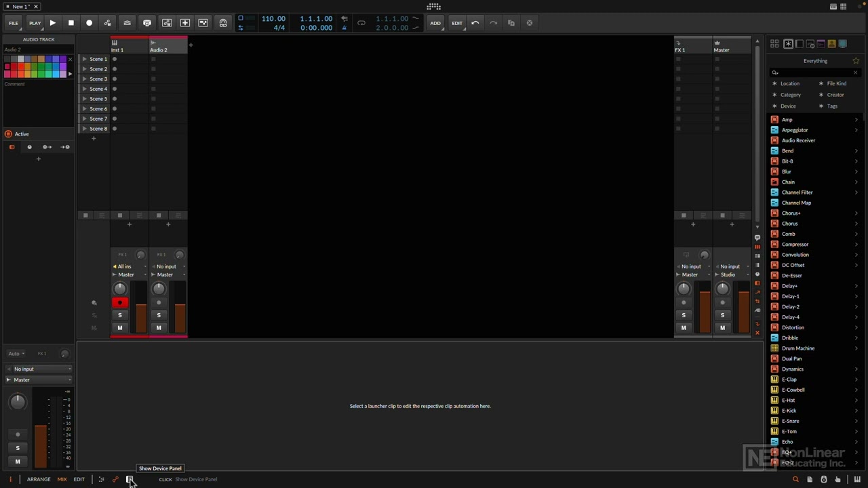The width and height of the screenshot is (868, 488).
Task: Click the Undo arrow in toolbar
Action: point(475,23)
